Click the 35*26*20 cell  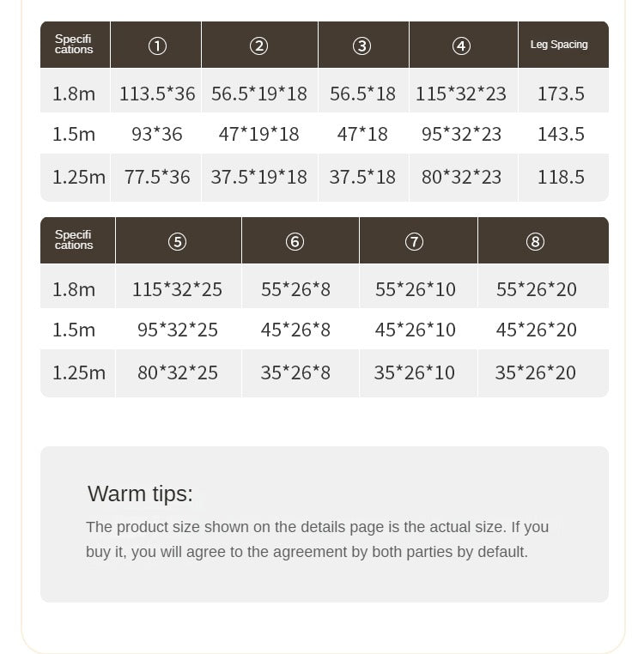(x=536, y=372)
